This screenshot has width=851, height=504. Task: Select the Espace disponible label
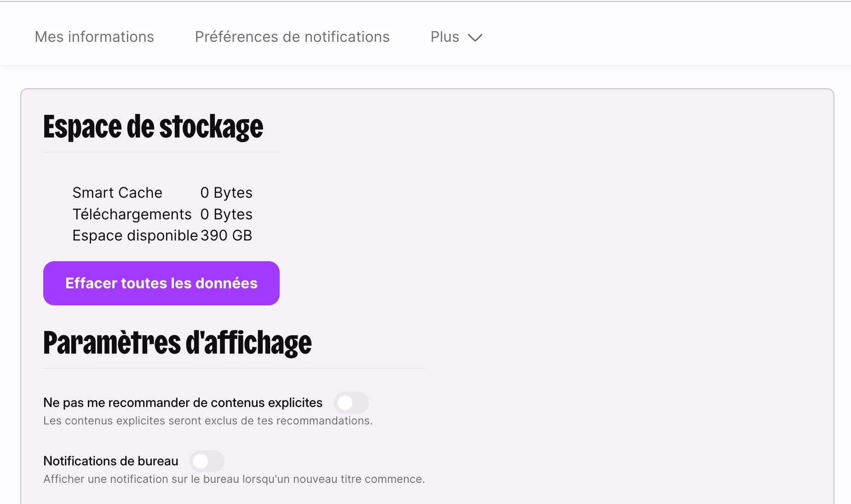click(135, 235)
